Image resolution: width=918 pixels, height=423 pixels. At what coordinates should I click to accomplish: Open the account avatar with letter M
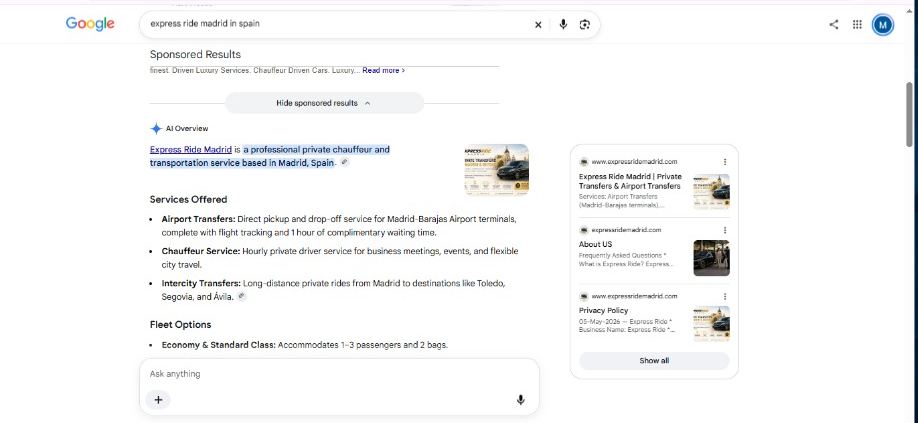coord(882,25)
